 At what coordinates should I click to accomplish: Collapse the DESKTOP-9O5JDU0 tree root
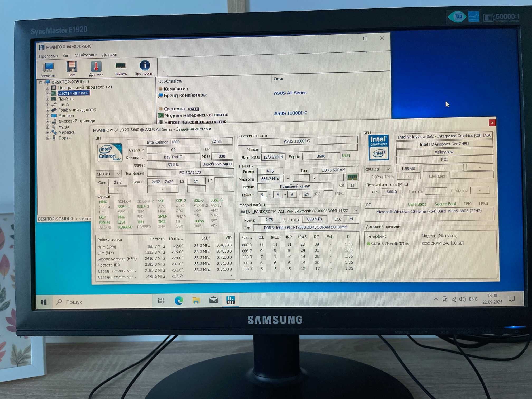pos(41,83)
